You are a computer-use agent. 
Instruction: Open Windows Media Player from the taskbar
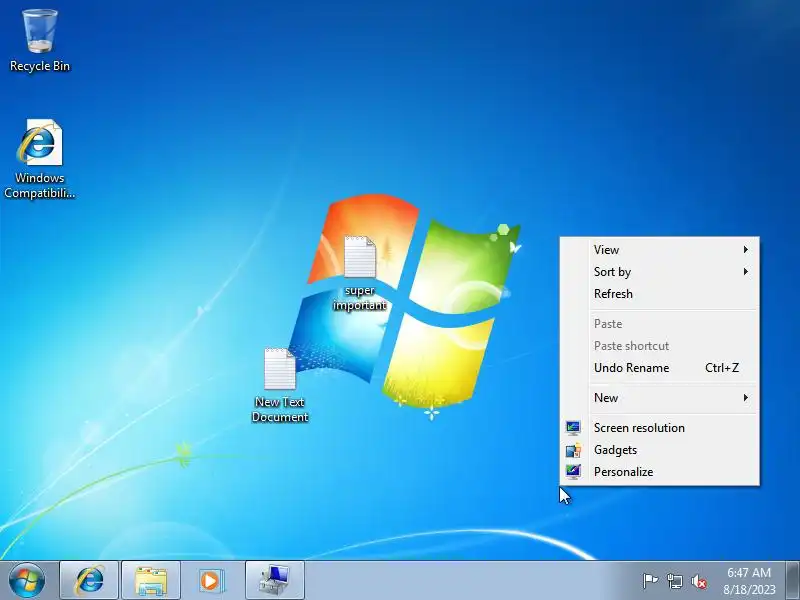210,581
